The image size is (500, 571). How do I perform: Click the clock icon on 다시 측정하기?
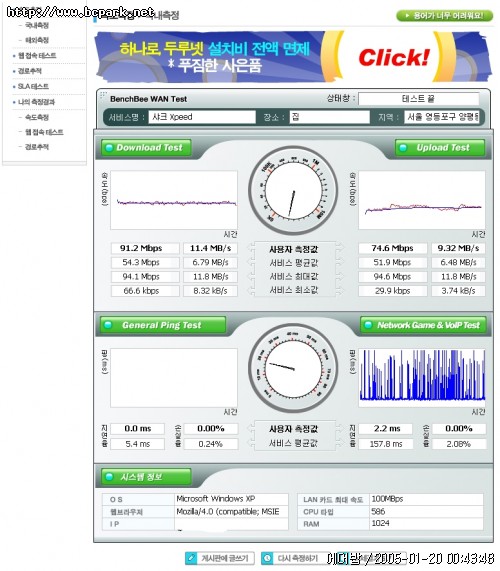(267, 558)
